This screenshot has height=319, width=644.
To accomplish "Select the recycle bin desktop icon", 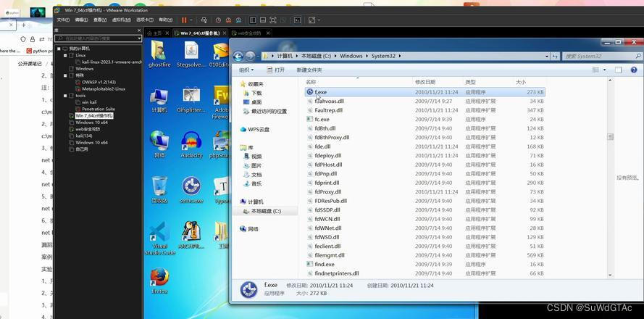I will point(159,190).
